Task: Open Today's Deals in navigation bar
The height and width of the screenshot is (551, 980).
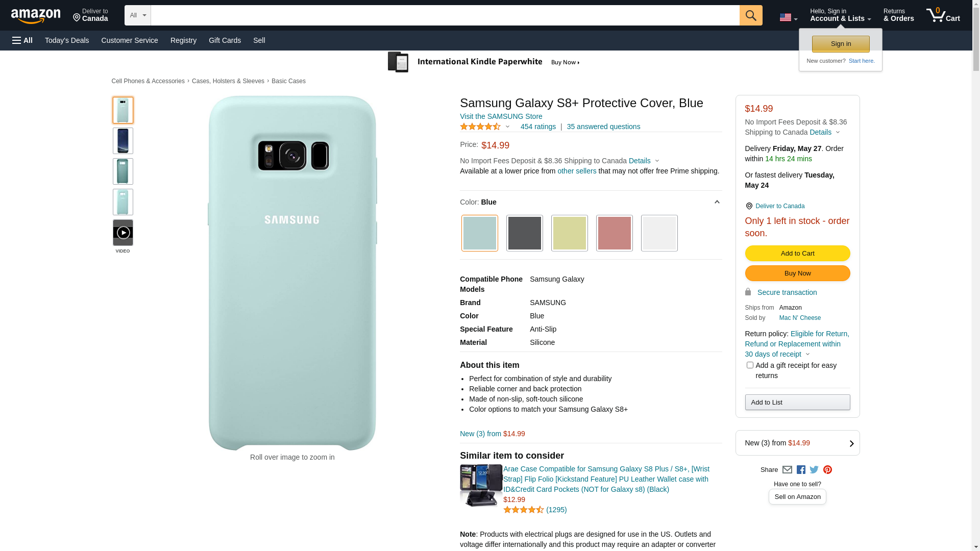Action: coord(67,40)
